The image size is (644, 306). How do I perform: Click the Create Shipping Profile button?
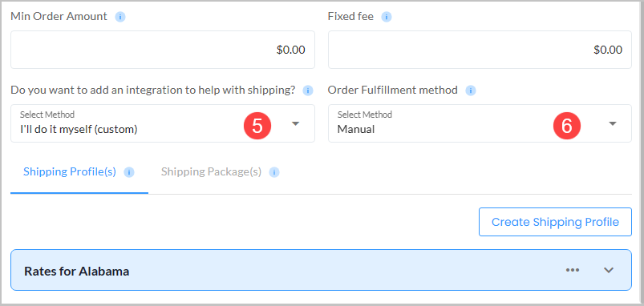(555, 222)
